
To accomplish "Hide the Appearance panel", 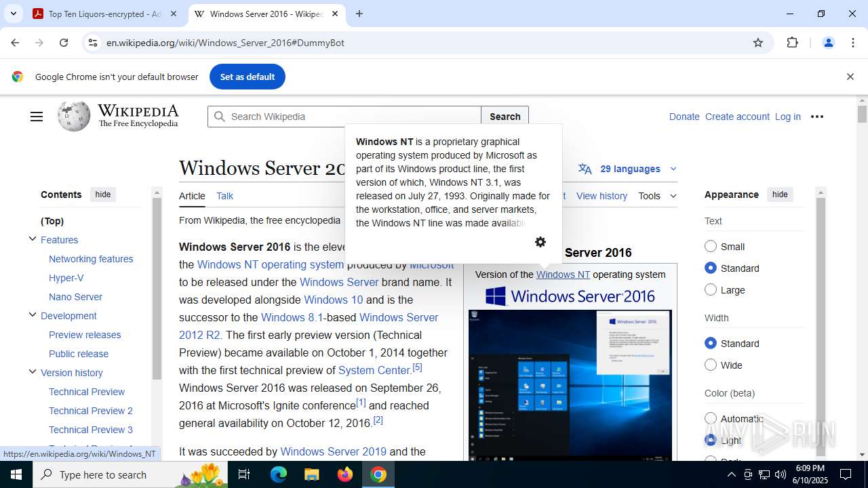I will click(780, 195).
